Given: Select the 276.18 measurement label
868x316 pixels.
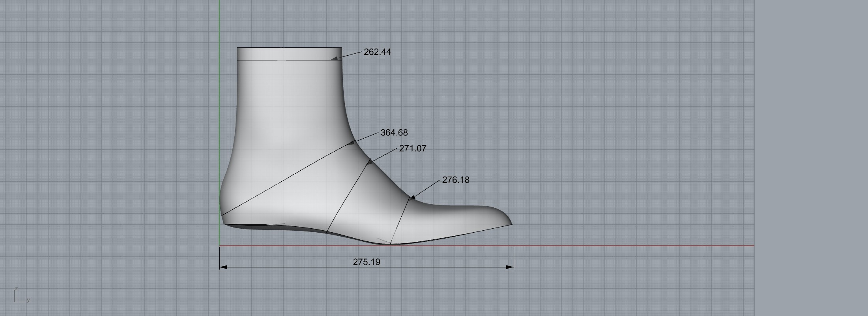Looking at the screenshot, I should click(x=455, y=180).
